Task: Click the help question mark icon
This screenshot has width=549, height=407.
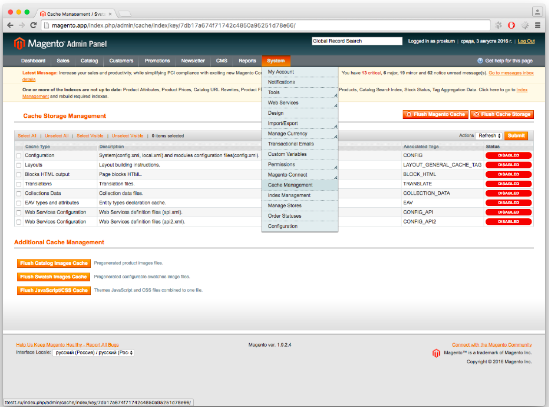Action: (x=480, y=61)
